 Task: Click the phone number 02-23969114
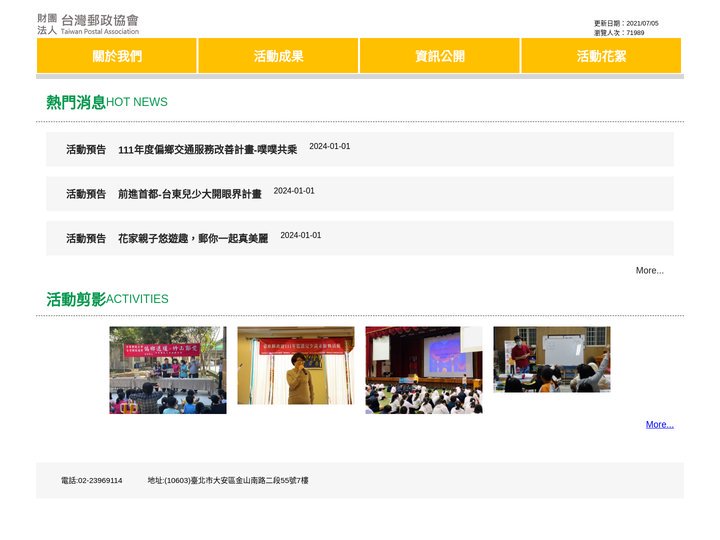coord(92,480)
